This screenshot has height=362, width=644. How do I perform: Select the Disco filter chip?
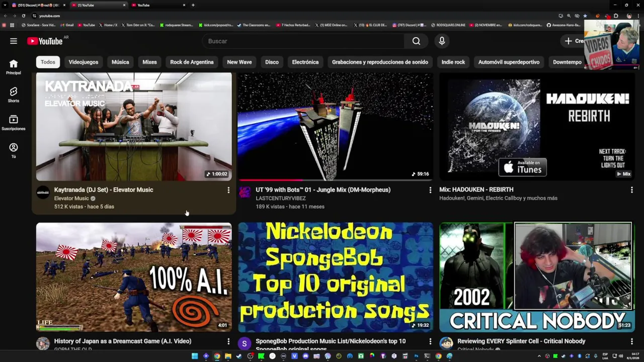(272, 62)
